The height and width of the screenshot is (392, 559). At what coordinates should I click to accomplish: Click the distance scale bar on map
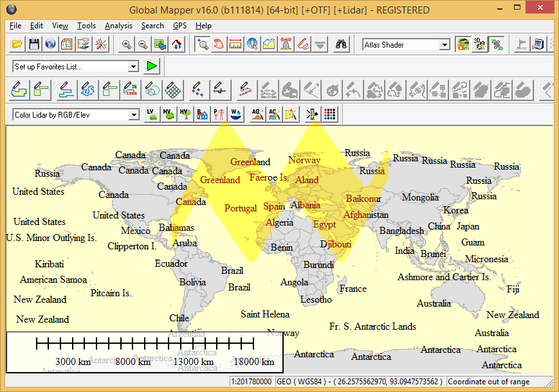(x=145, y=353)
